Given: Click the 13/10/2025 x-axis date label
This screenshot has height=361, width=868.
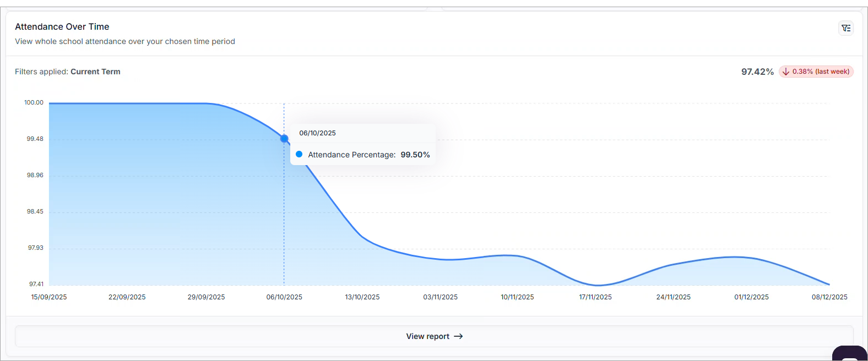Looking at the screenshot, I should coord(362,297).
